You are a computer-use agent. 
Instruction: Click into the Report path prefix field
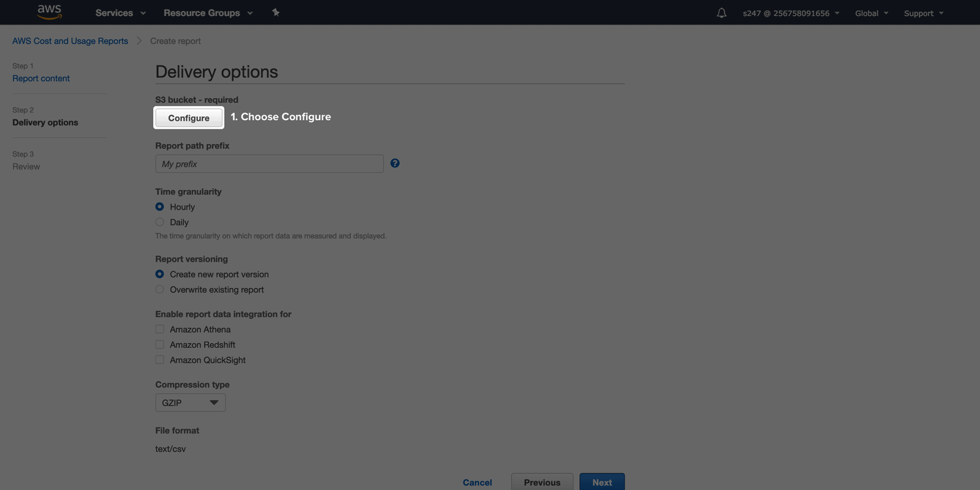269,164
